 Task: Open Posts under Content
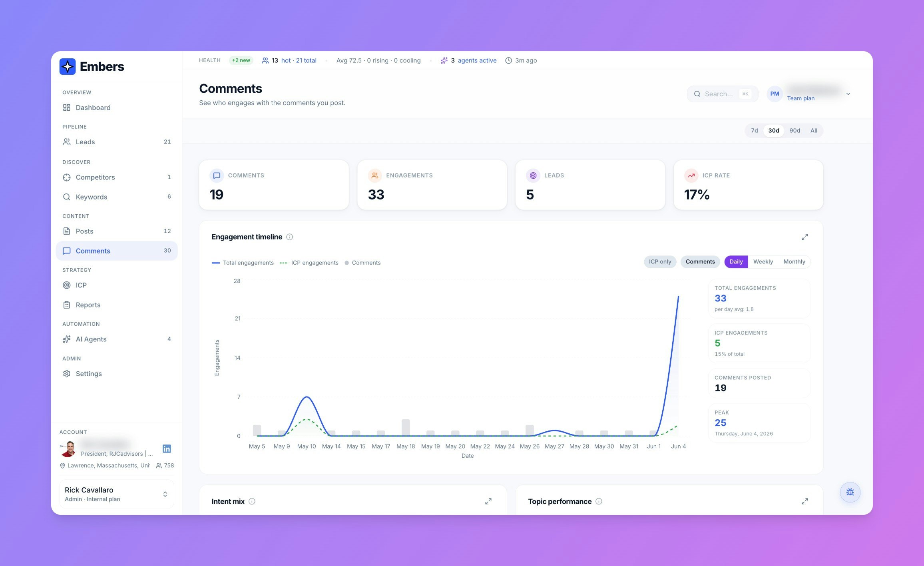coord(117,231)
